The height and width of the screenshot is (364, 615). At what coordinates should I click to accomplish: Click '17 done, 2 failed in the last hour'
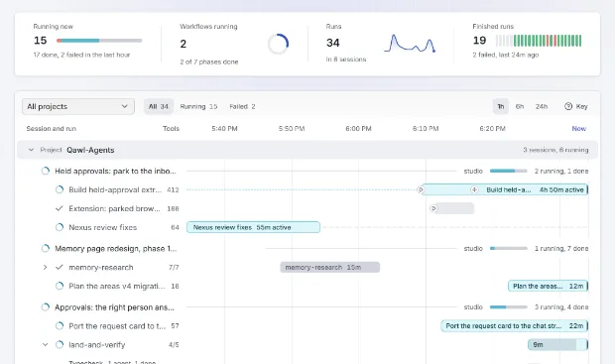click(81, 55)
